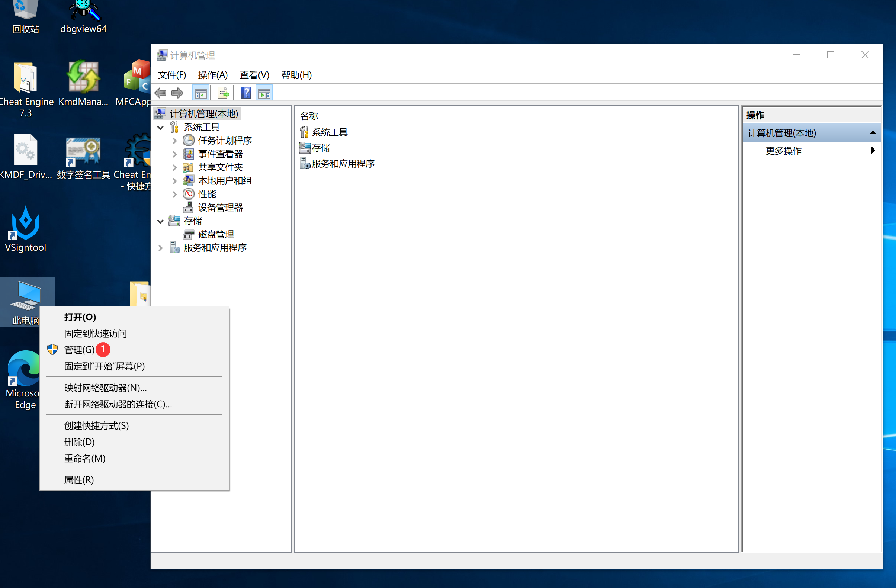Click the 名称 column header
Viewport: 896px width, 588px height.
309,116
